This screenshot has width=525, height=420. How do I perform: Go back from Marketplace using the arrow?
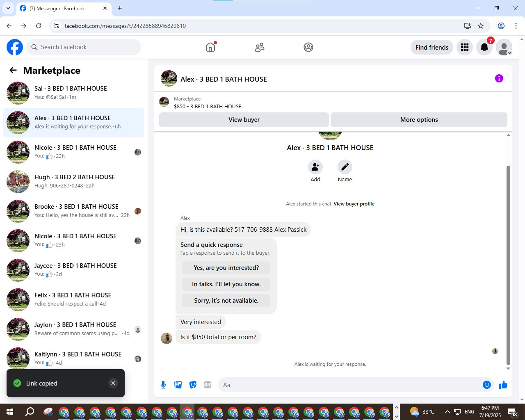13,70
